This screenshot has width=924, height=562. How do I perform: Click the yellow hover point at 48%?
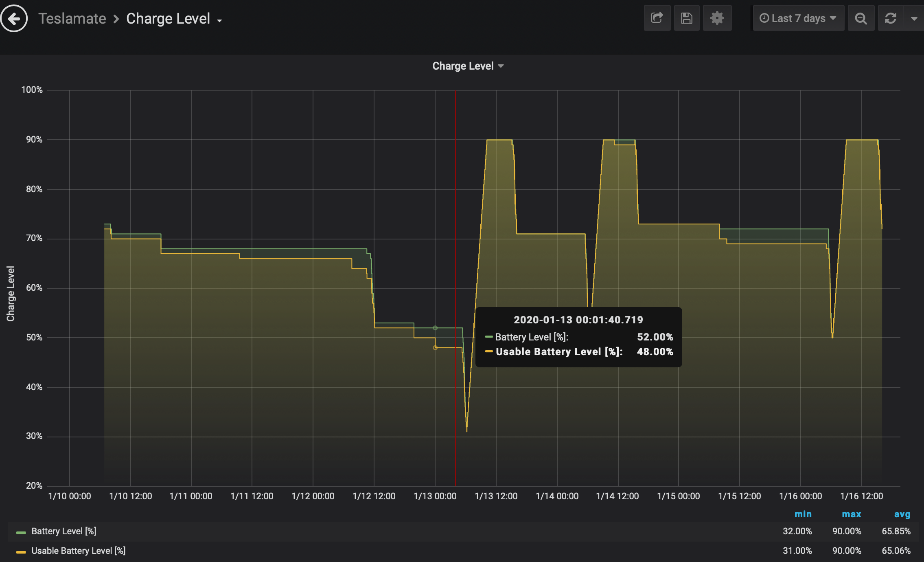[x=435, y=347]
